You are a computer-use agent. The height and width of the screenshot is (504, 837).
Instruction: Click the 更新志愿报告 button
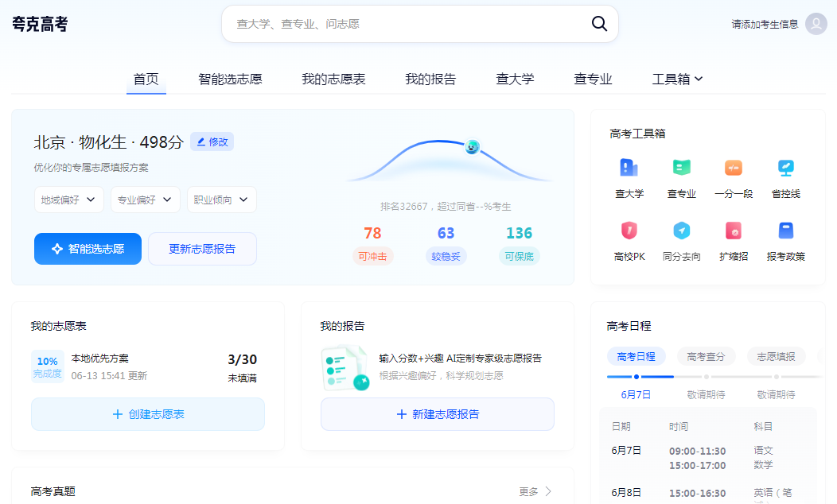[x=202, y=249]
